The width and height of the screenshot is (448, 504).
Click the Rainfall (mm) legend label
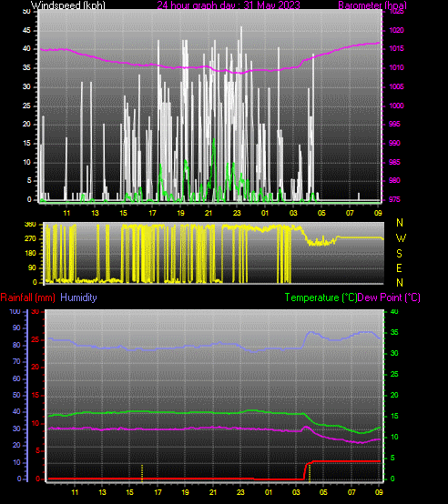coord(27,297)
